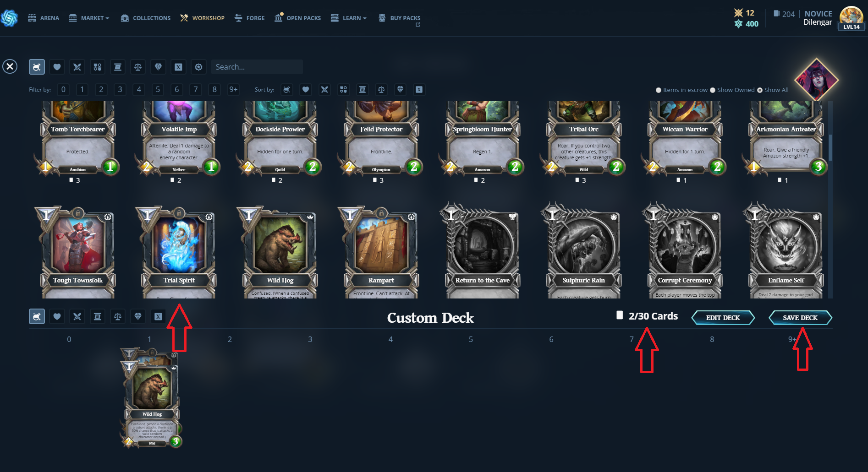Click the balance scales filter in top filter bar
The height and width of the screenshot is (472, 868).
click(138, 67)
